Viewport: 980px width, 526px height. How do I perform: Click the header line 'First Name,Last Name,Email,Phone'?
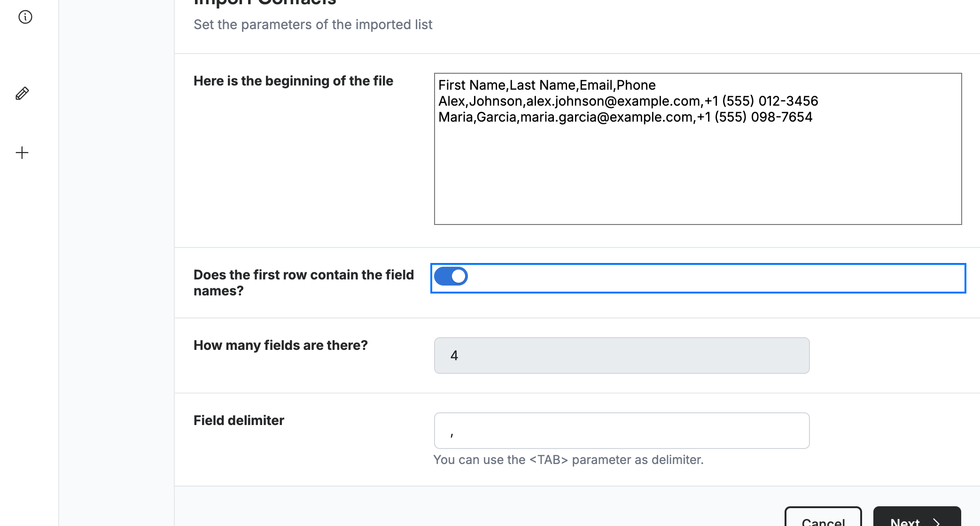[547, 85]
